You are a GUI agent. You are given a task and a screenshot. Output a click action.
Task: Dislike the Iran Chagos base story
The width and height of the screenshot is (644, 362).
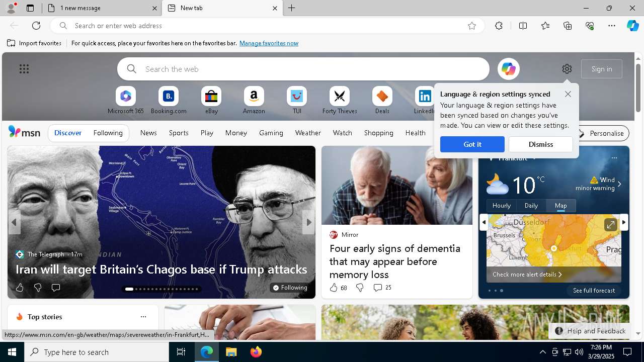pyautogui.click(x=38, y=288)
